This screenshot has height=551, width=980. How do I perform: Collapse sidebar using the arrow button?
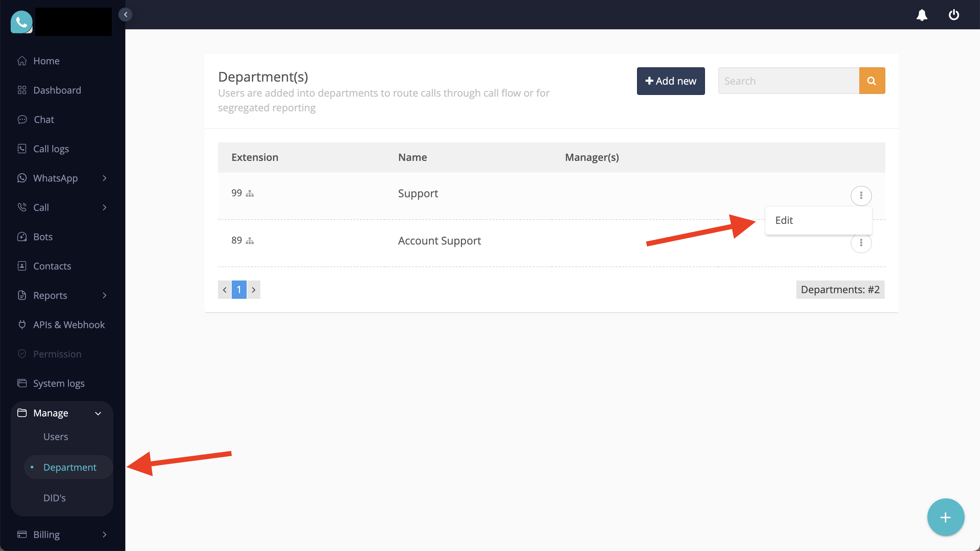pyautogui.click(x=125, y=14)
